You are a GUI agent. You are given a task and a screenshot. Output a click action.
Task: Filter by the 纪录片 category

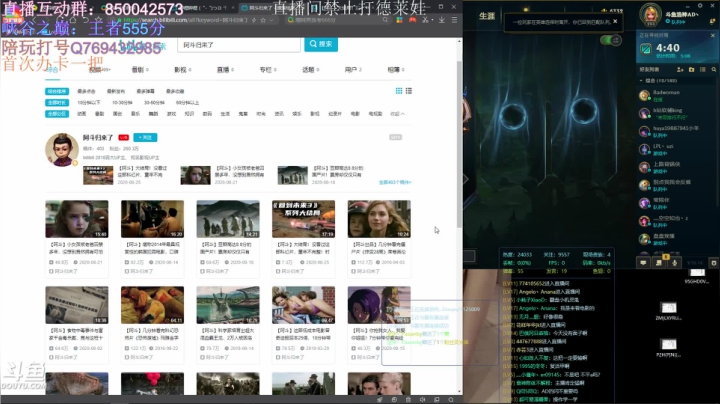click(x=335, y=114)
